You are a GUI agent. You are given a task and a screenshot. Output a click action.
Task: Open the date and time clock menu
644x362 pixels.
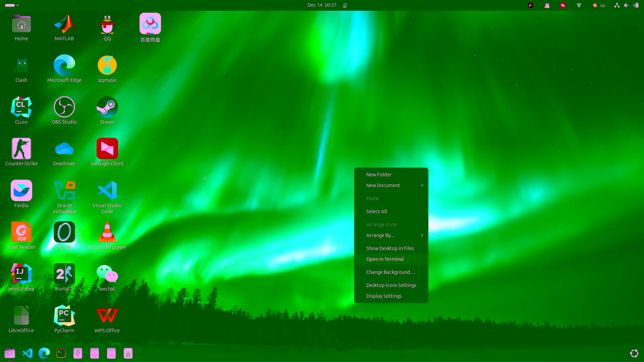click(322, 5)
